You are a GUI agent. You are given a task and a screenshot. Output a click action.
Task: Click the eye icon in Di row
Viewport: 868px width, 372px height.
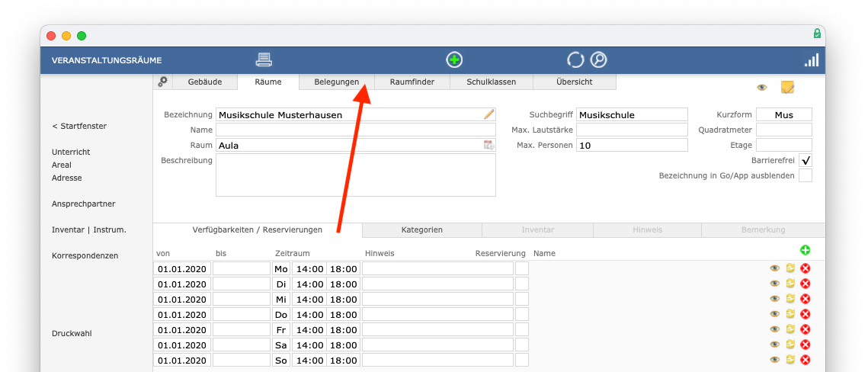[x=774, y=284]
